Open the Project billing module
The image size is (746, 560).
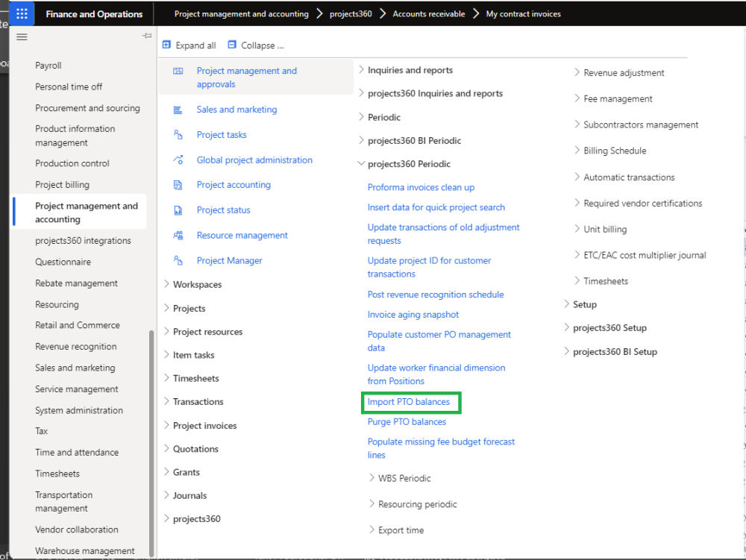pyautogui.click(x=63, y=184)
